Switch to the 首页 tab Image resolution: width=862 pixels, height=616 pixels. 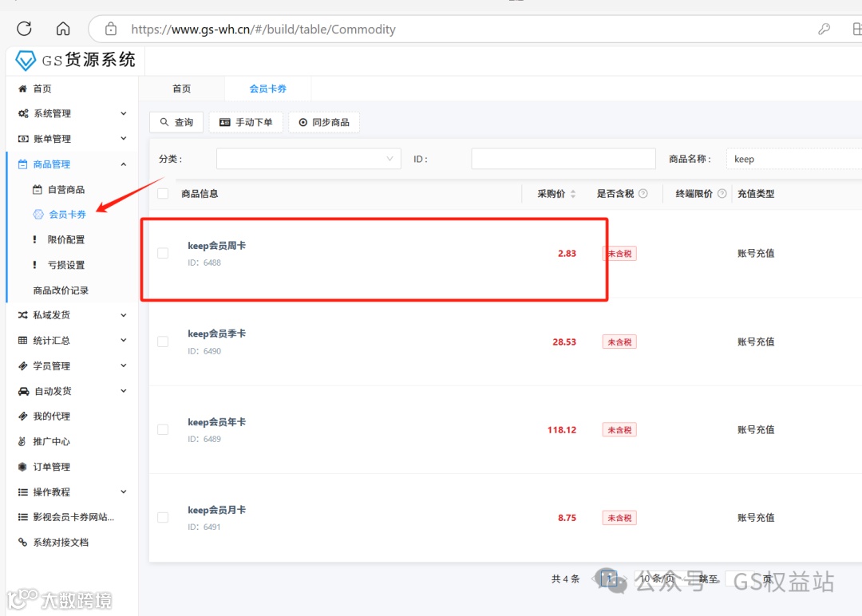pyautogui.click(x=181, y=89)
